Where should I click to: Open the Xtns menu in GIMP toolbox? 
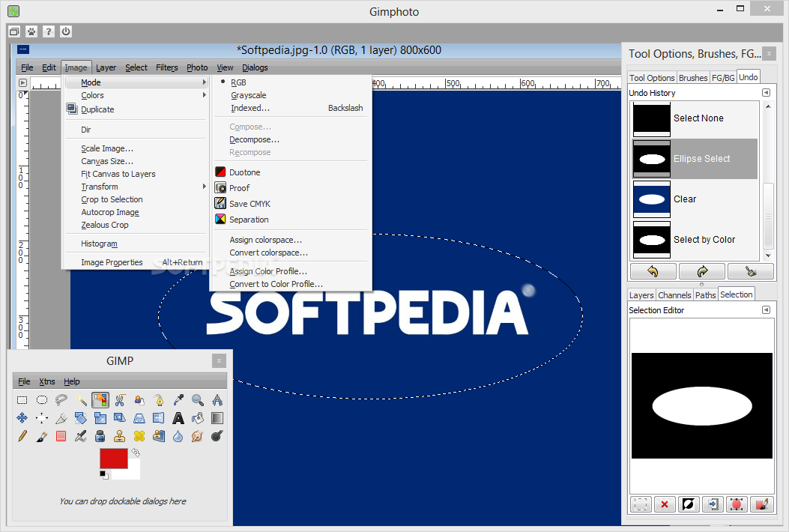click(x=46, y=381)
